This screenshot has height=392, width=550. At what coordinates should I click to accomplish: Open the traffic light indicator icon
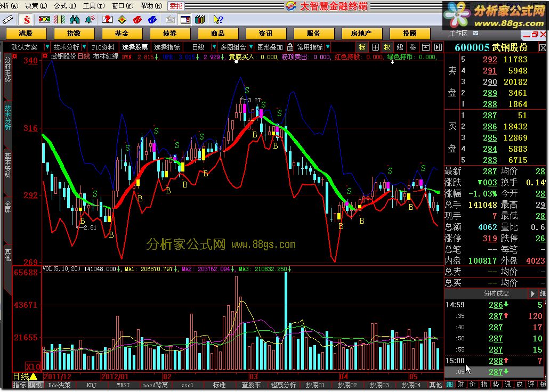(x=44, y=19)
